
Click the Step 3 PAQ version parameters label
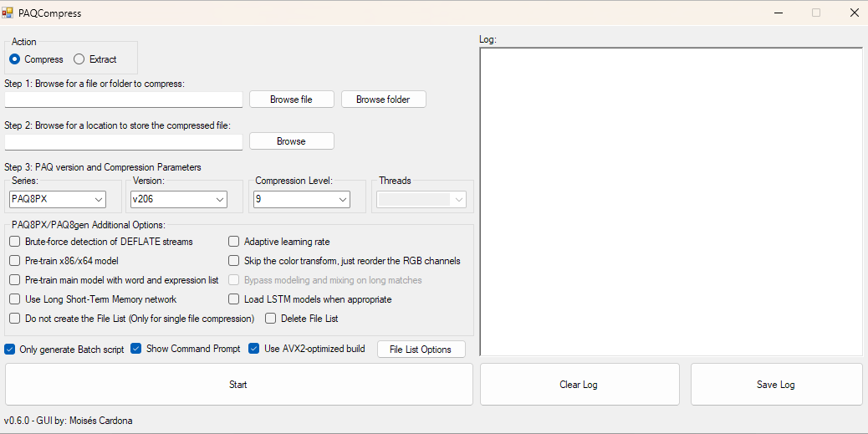tap(103, 166)
